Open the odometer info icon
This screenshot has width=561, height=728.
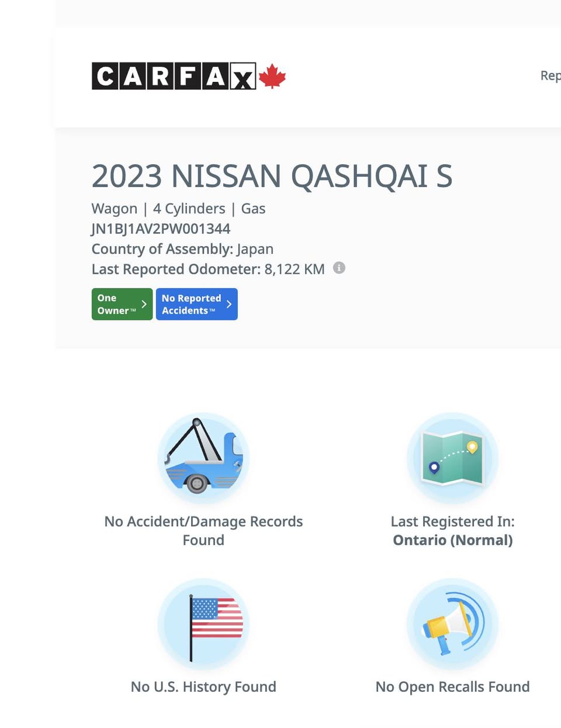click(339, 268)
